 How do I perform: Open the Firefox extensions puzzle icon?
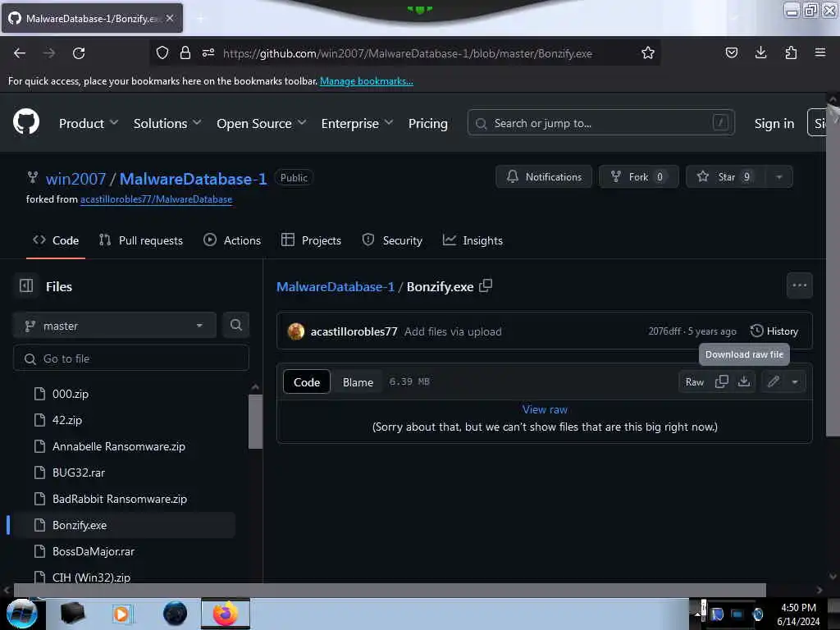[x=791, y=52]
